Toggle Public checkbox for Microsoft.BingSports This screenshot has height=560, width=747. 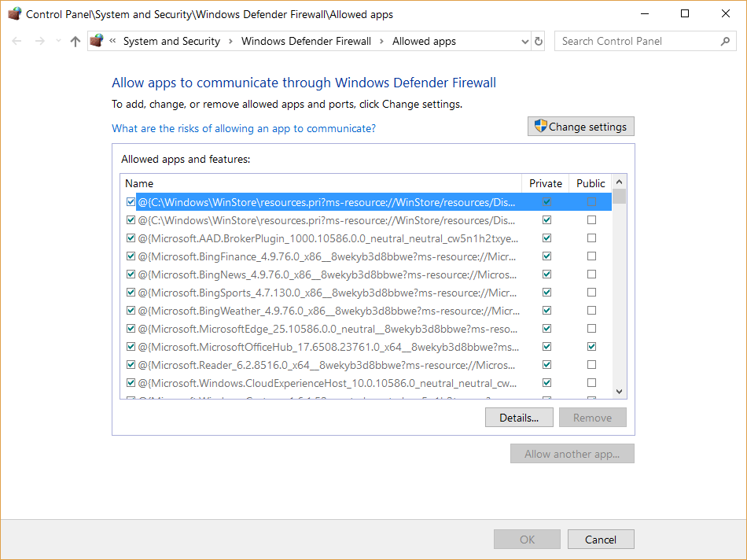tap(591, 292)
